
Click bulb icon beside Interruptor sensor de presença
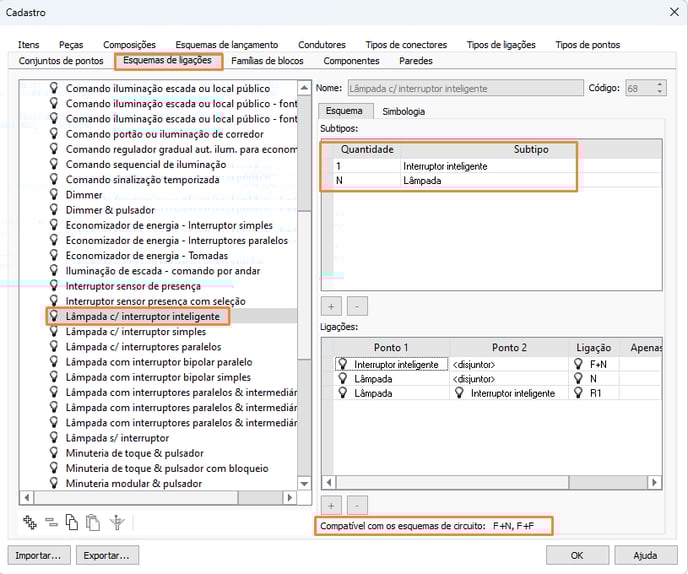point(54,285)
